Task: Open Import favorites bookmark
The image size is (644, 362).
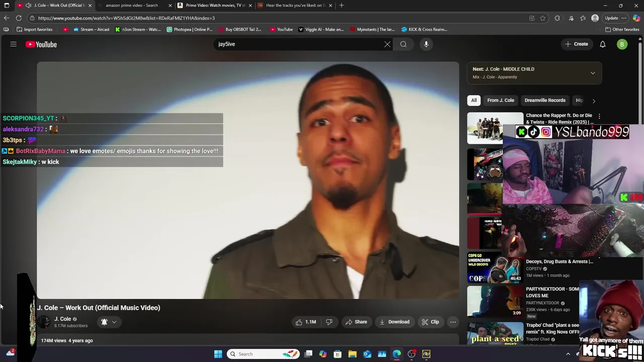Action: click(34, 29)
